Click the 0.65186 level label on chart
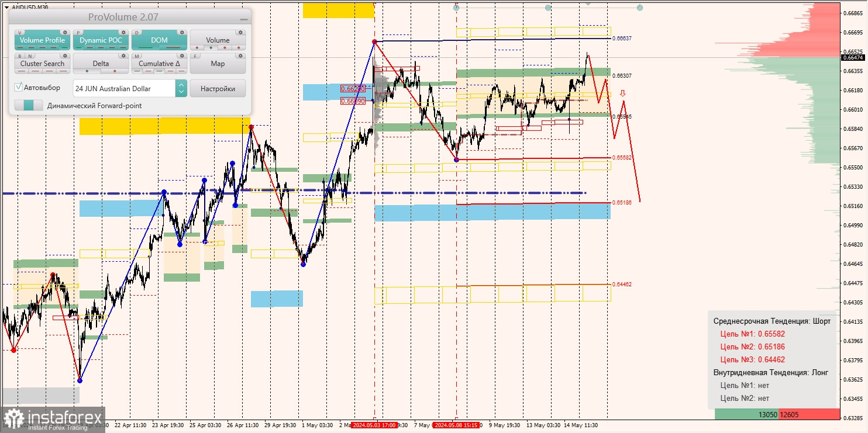The height and width of the screenshot is (433, 868). (622, 202)
